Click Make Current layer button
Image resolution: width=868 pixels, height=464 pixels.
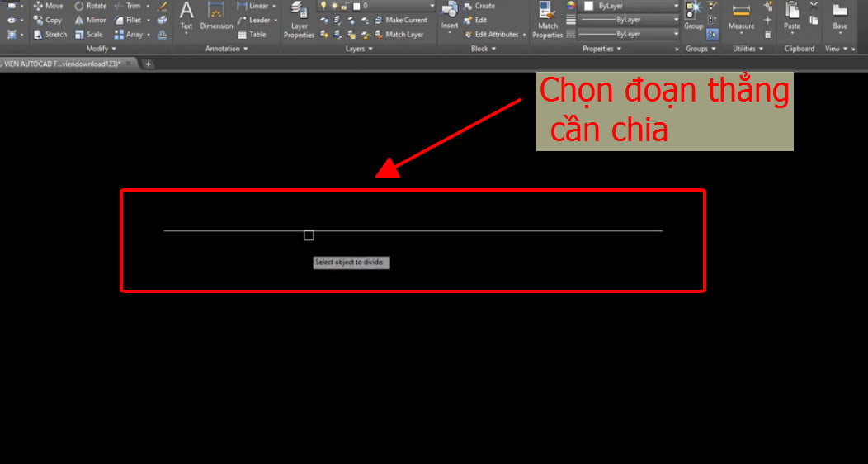[401, 20]
